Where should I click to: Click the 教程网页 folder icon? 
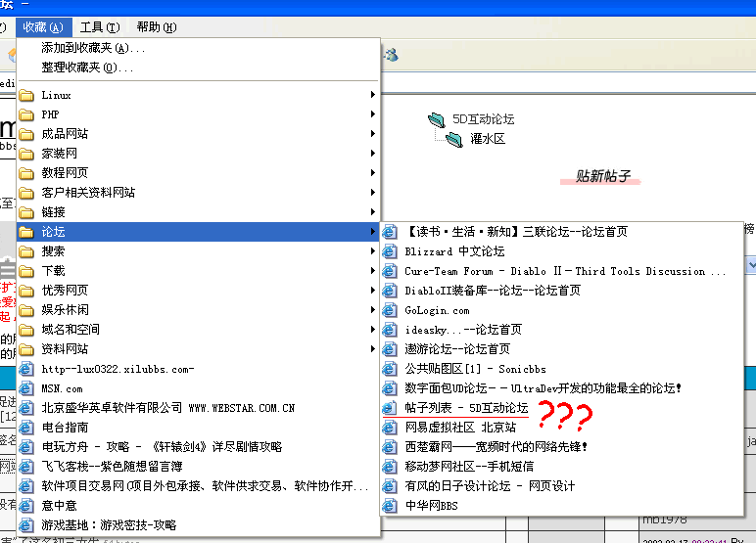coord(26,173)
